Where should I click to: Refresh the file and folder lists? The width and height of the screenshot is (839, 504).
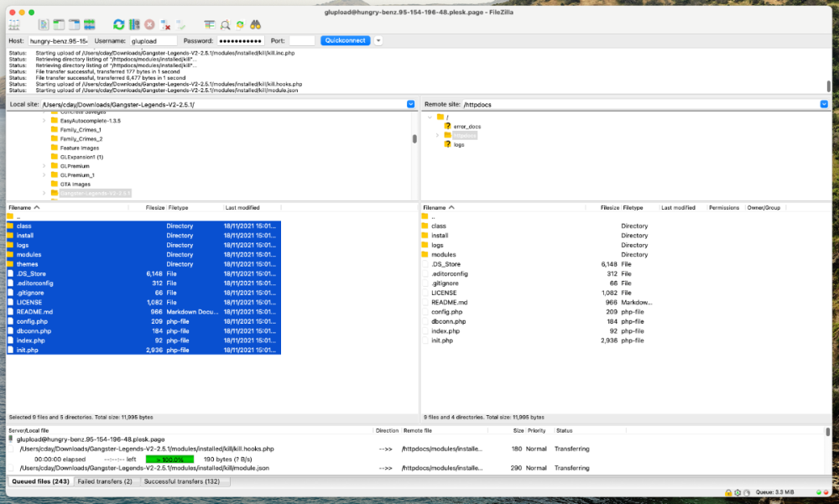(118, 23)
